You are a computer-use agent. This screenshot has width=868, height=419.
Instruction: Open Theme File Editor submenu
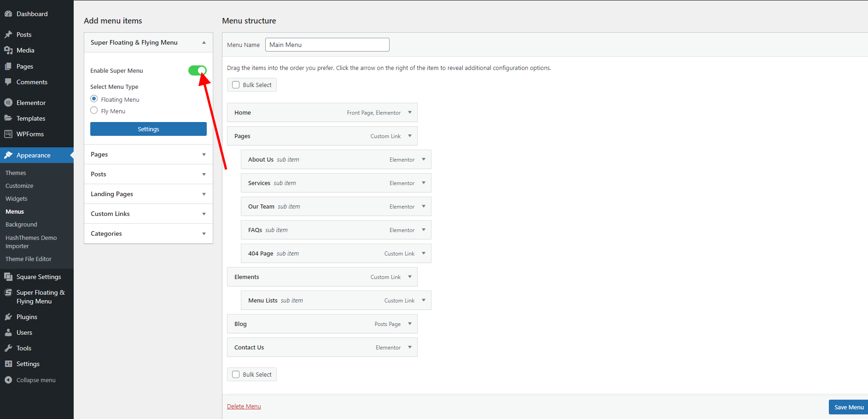(29, 259)
